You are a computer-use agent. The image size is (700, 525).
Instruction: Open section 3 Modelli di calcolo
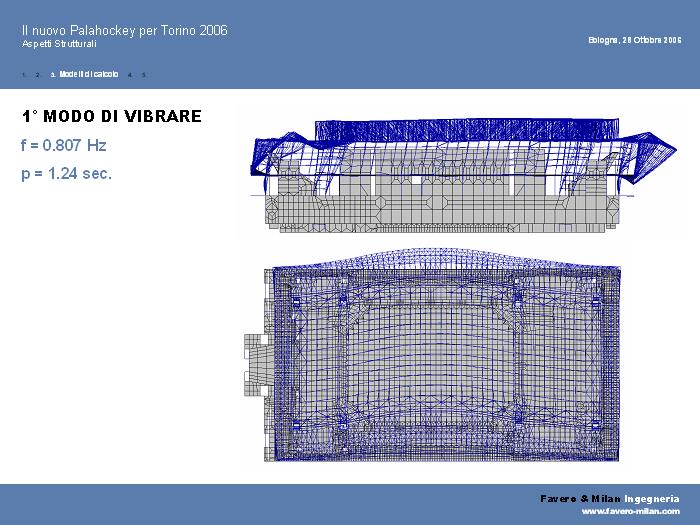pos(87,75)
